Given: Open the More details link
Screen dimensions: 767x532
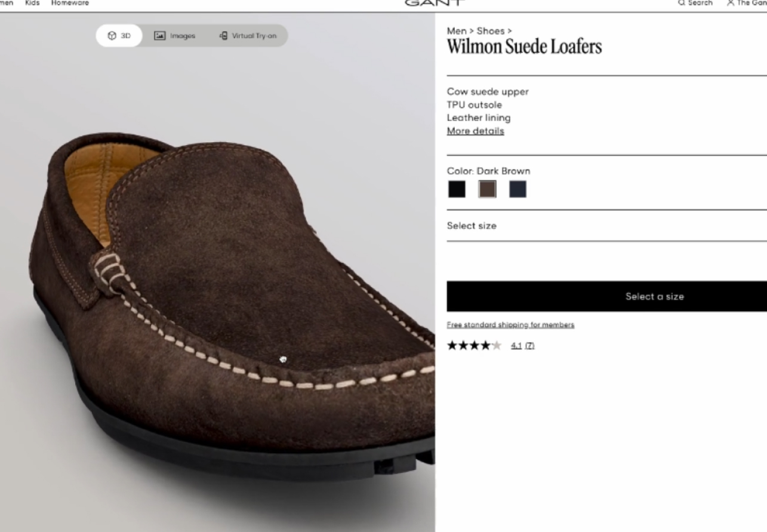Looking at the screenshot, I should tap(475, 130).
